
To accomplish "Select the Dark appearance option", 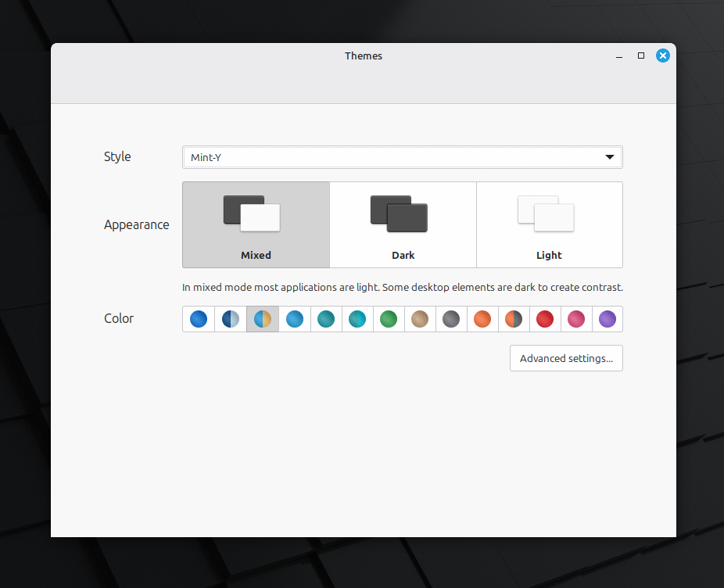I will pos(403,224).
